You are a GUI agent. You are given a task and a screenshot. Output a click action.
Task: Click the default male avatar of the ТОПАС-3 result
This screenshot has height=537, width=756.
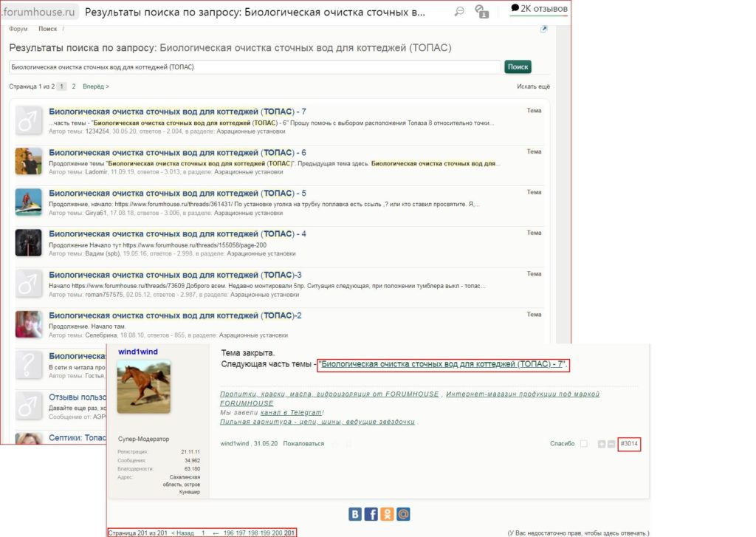(x=29, y=283)
